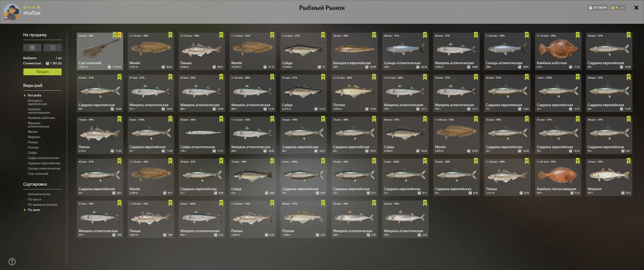
Task: Toggle checkmark on Мерланг 457 г card
Action: tap(628, 161)
